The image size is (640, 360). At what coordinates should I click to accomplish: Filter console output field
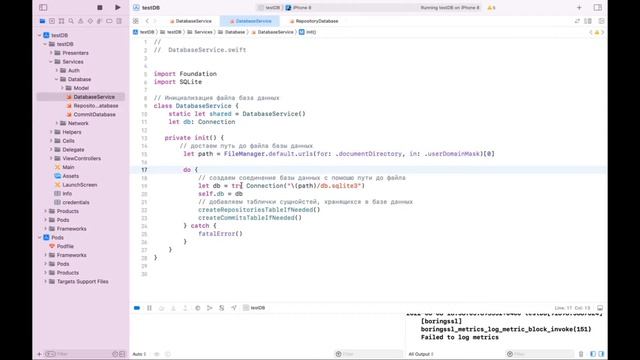(541, 354)
